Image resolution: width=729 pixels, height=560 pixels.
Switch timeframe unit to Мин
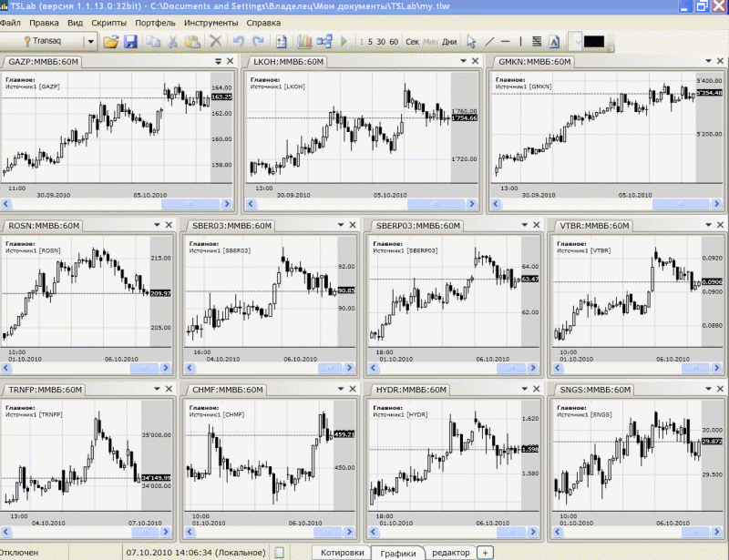coord(430,42)
